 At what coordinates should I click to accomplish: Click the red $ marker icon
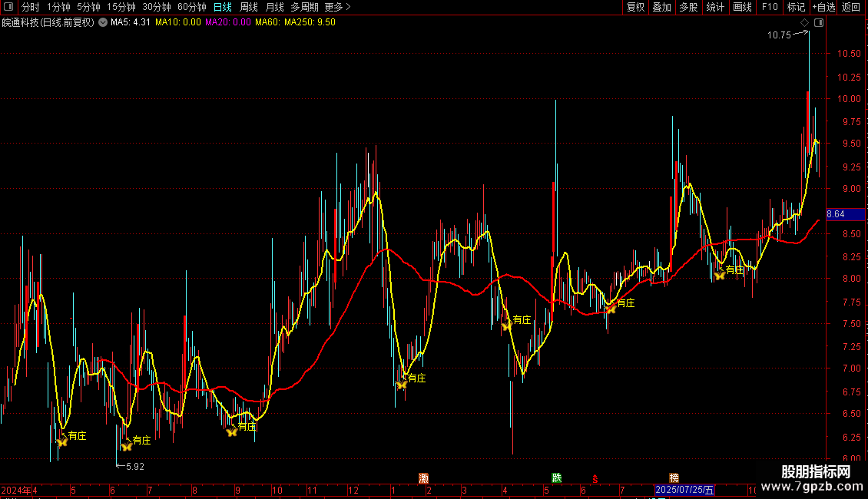[x=594, y=478]
